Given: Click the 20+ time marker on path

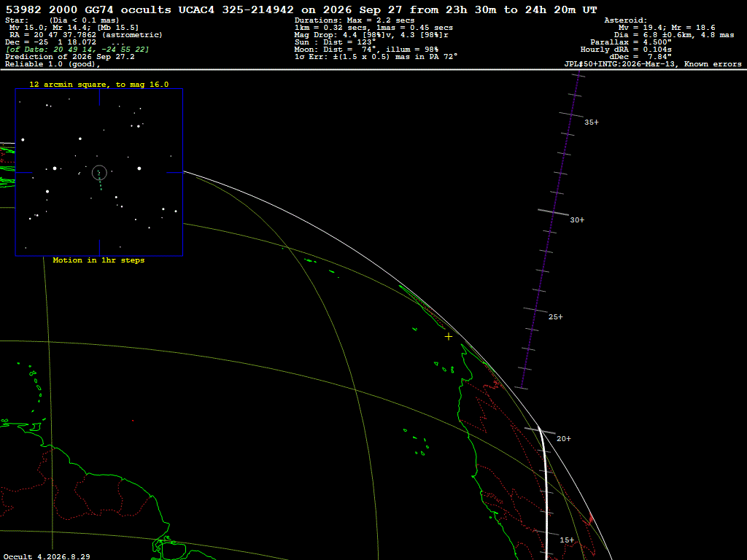Looking at the screenshot, I should (564, 438).
